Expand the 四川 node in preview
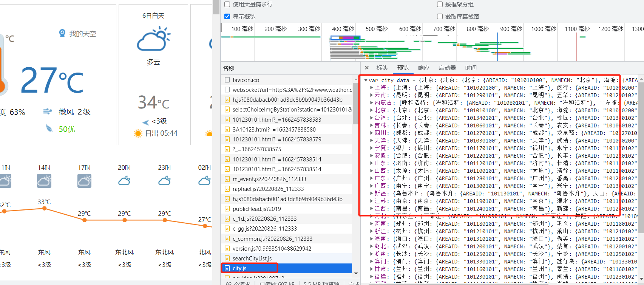 371,133
